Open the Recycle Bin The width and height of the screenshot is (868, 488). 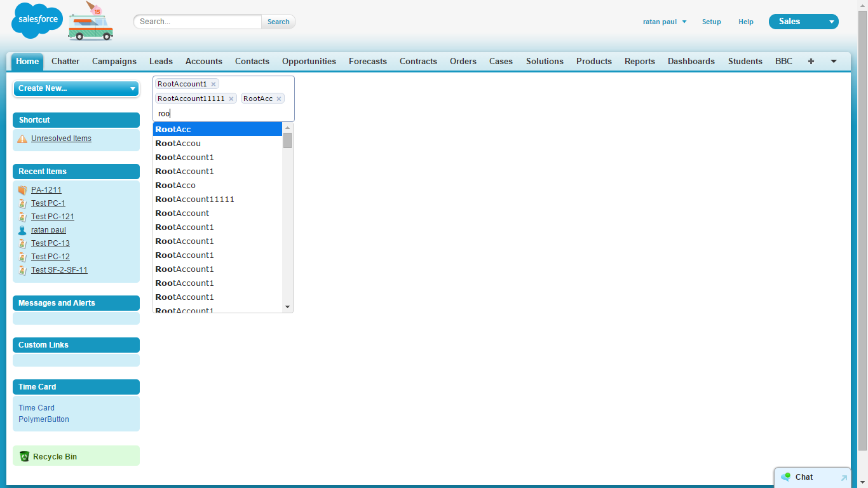[x=56, y=456]
